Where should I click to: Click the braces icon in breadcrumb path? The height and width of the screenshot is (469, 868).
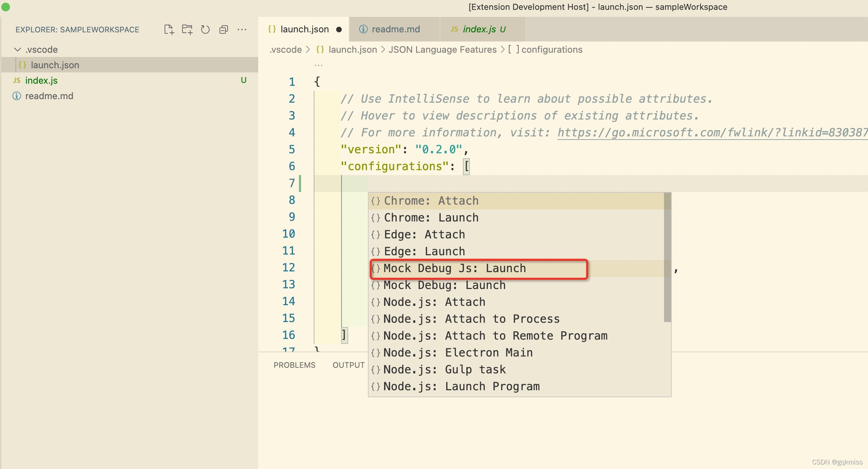point(320,50)
